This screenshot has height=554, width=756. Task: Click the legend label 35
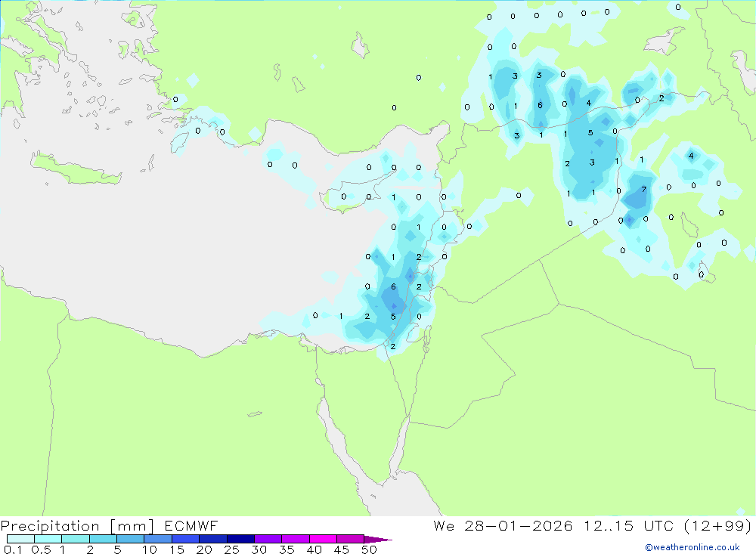tap(287, 549)
